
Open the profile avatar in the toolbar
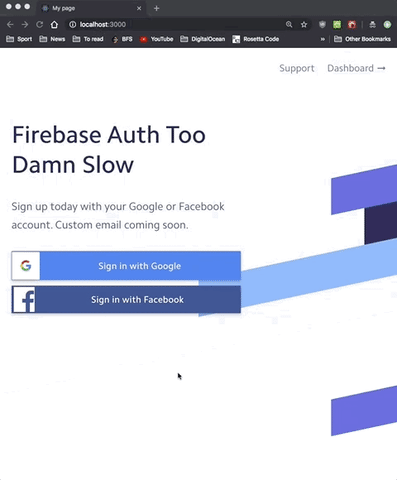pyautogui.click(x=387, y=24)
